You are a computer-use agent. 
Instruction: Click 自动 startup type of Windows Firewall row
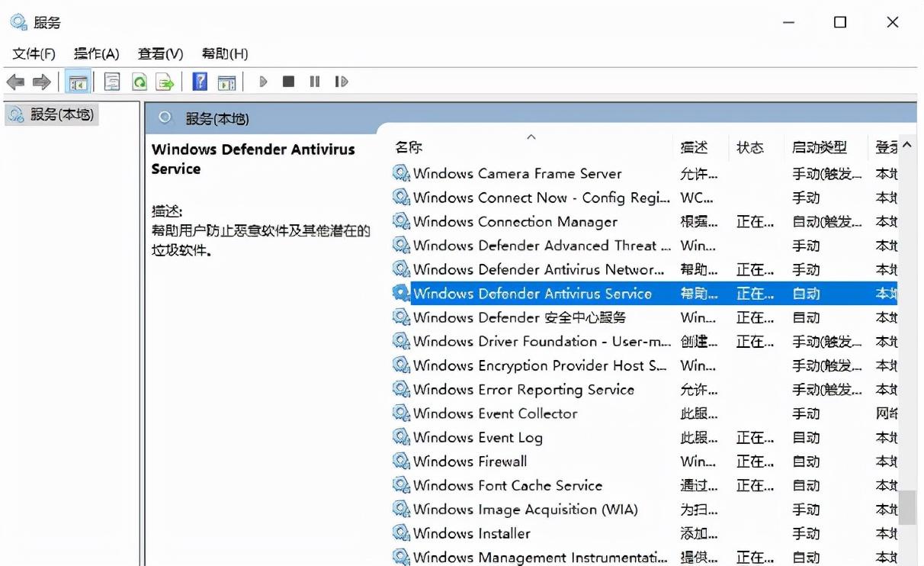[806, 461]
